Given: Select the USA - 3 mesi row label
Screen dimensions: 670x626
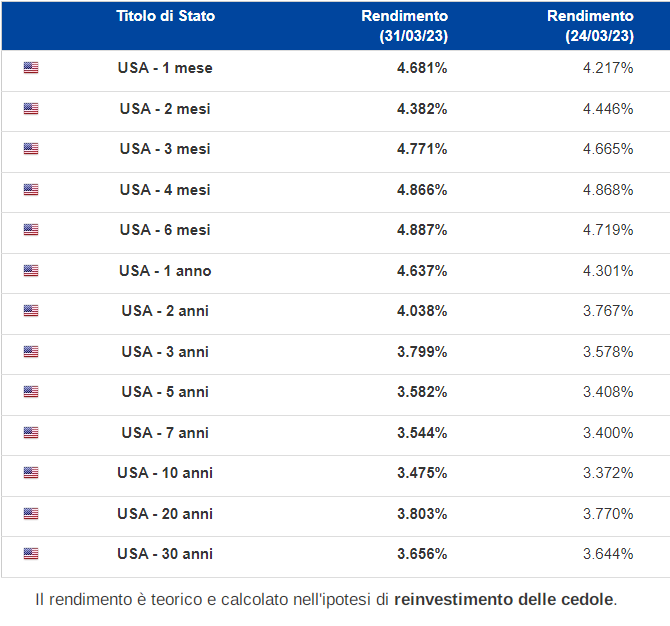Looking at the screenshot, I should 165,149.
